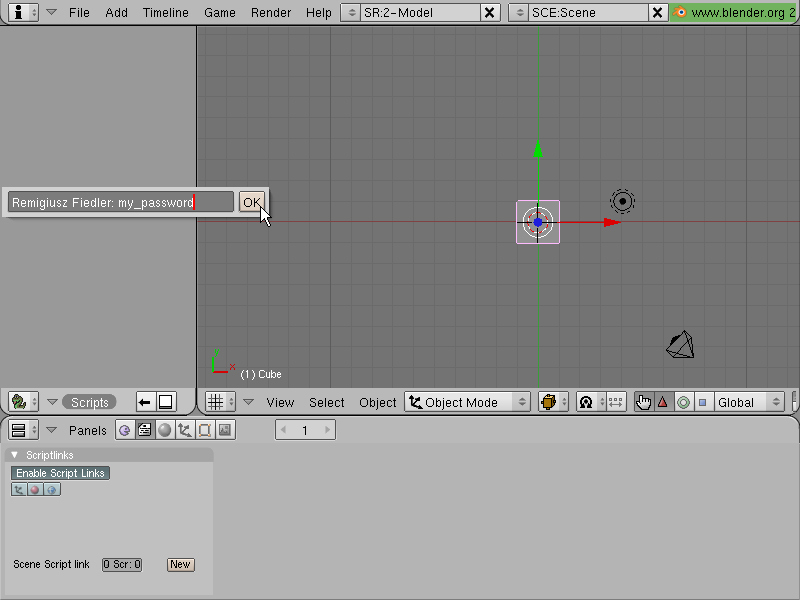The image size is (800, 600).
Task: Open the Shading context sphere icon
Action: tap(164, 430)
